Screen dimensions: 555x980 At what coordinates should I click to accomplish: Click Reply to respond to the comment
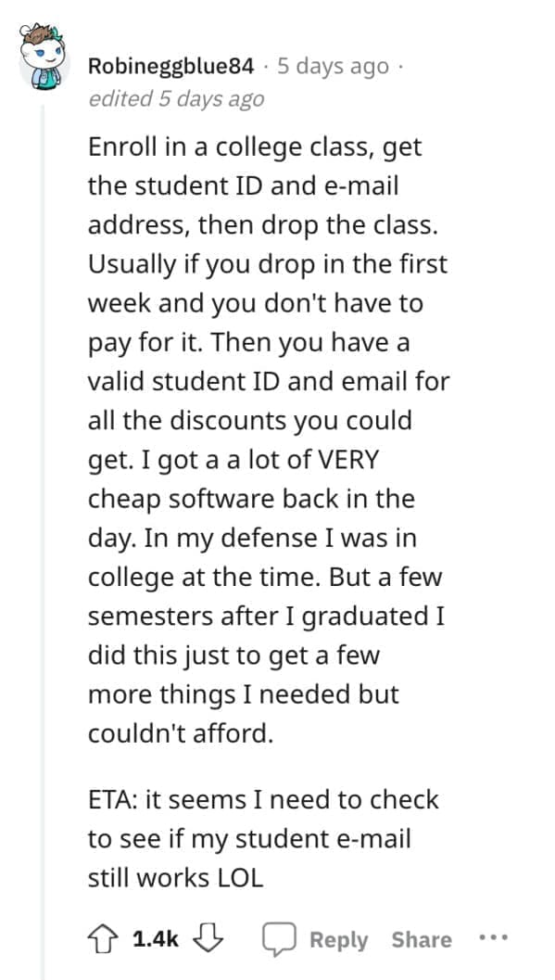tap(339, 939)
